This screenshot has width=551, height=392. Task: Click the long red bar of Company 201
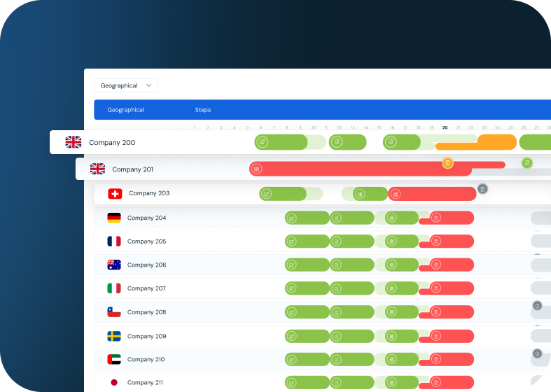pyautogui.click(x=360, y=169)
